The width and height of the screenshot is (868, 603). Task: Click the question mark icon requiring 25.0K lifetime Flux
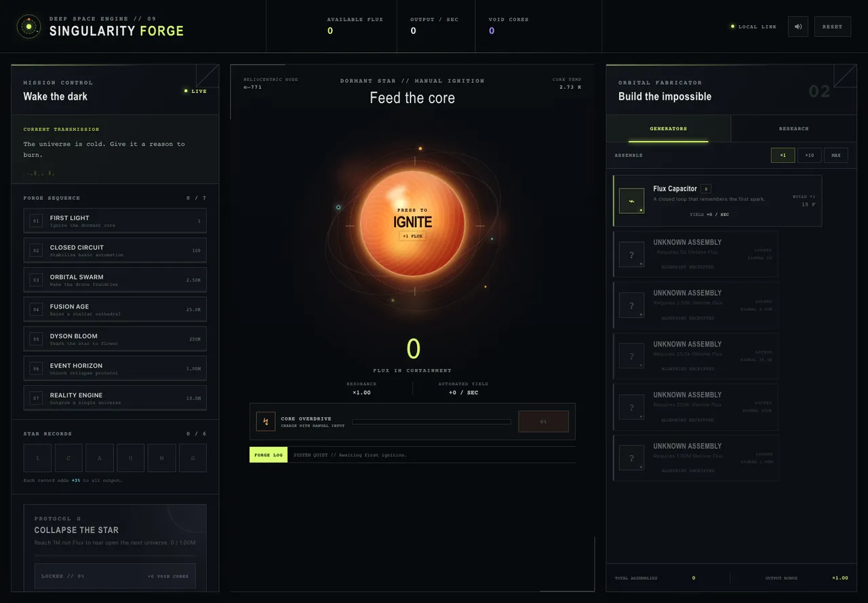pos(631,356)
